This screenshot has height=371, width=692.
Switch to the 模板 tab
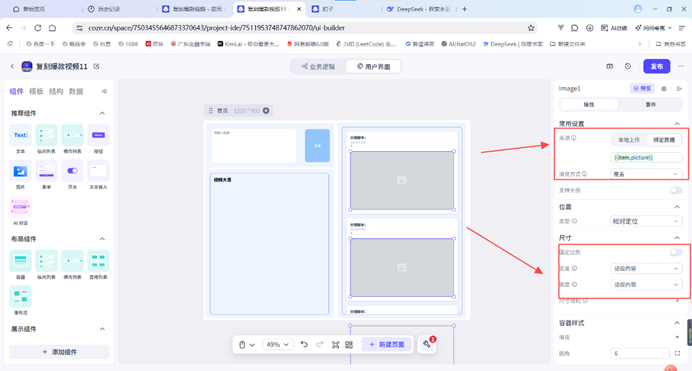[36, 91]
